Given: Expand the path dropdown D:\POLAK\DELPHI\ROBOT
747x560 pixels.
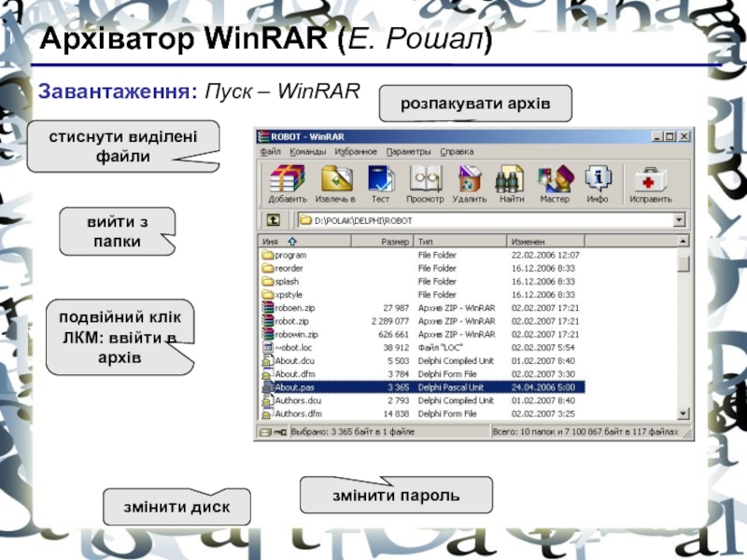Looking at the screenshot, I should tap(679, 221).
